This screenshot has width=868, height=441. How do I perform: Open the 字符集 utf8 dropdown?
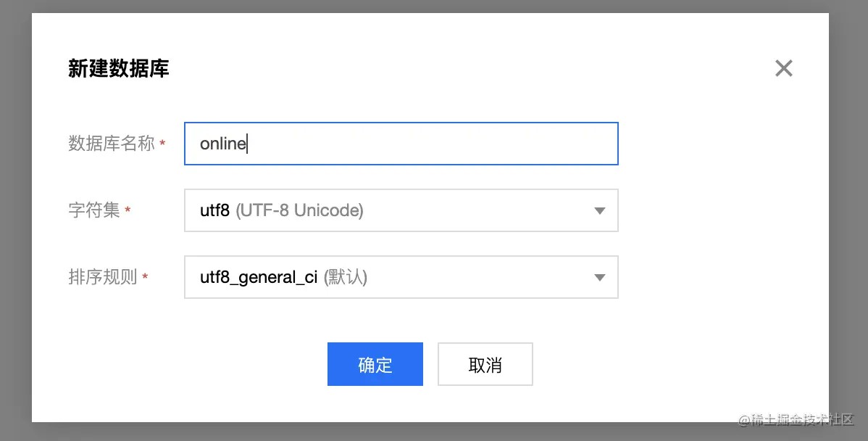pos(401,210)
